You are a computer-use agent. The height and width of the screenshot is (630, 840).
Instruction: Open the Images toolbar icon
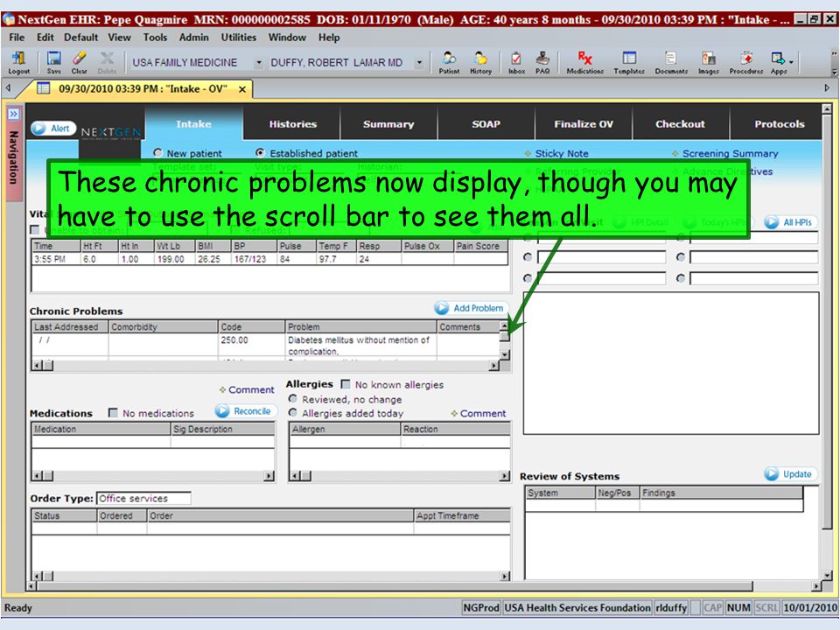[x=708, y=62]
